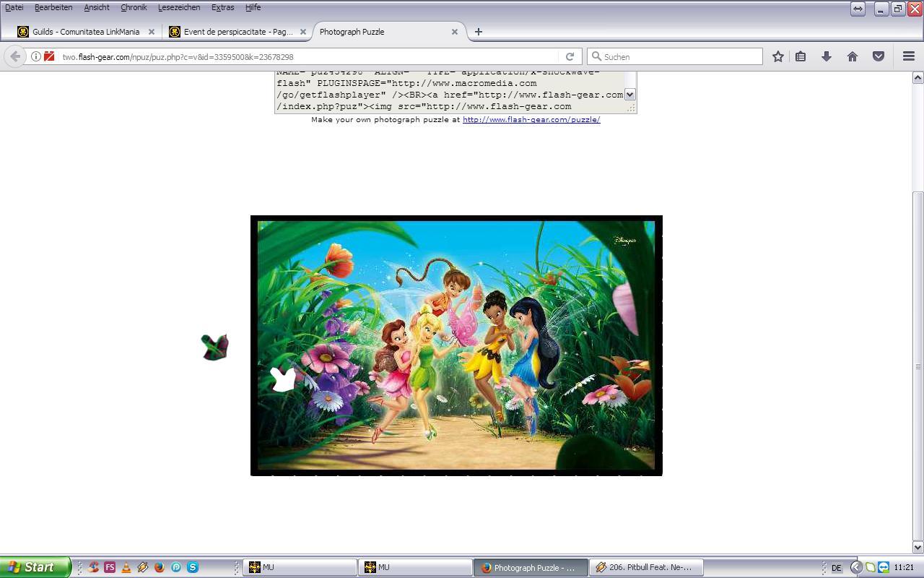This screenshot has width=924, height=578.
Task: Click the page scrollbar up arrow
Action: click(918, 77)
